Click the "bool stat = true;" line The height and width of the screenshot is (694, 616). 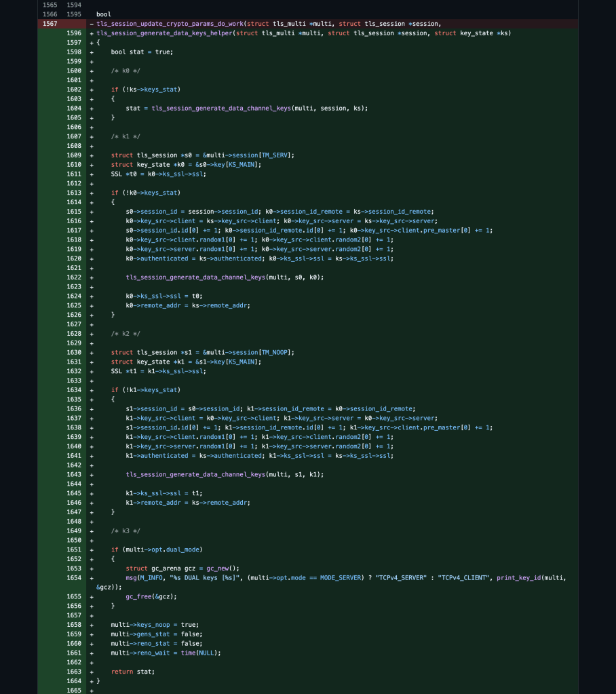[x=142, y=52]
